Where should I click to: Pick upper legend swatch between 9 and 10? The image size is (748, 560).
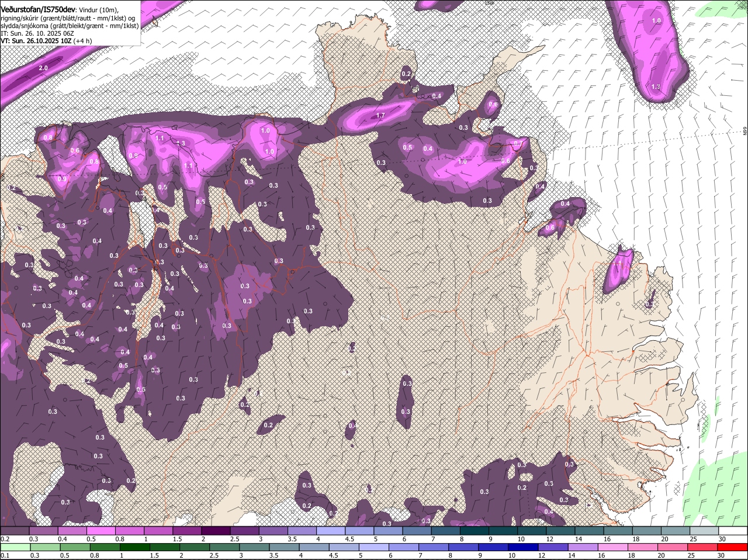pos(503,531)
